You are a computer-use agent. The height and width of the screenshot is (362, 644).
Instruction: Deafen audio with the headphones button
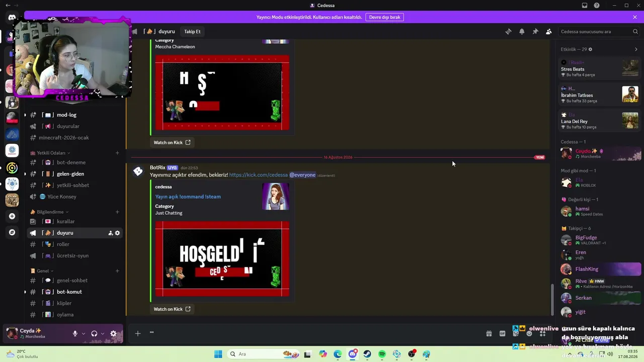(x=94, y=333)
